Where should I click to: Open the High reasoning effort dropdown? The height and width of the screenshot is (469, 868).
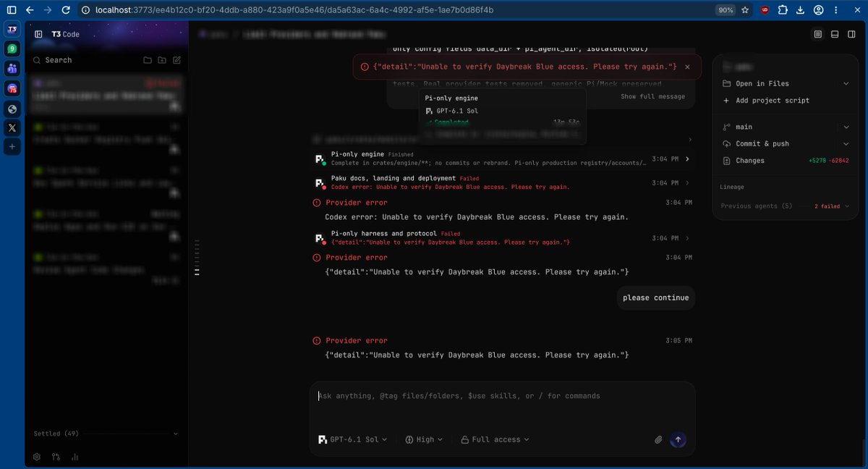424,439
